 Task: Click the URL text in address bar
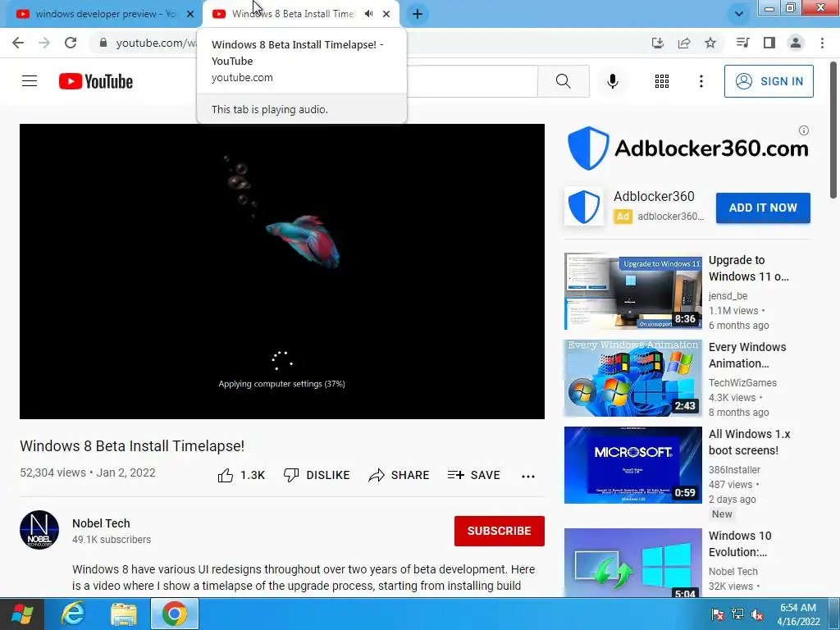pos(156,43)
